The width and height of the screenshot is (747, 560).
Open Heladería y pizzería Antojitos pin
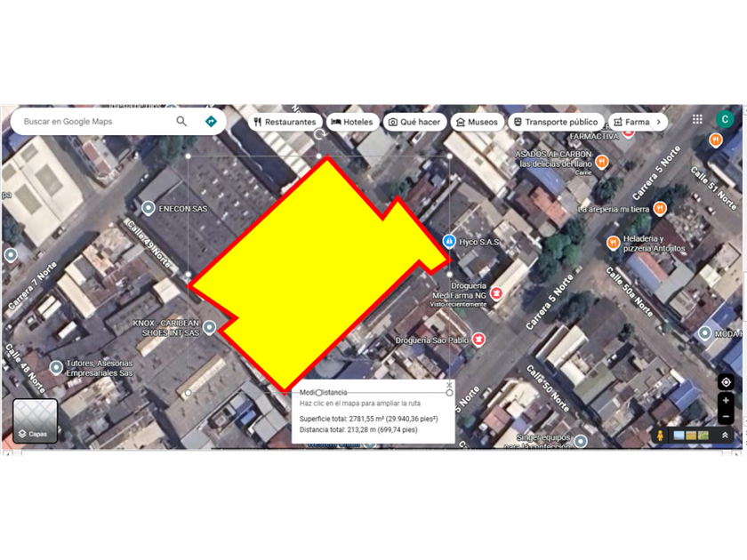point(613,244)
